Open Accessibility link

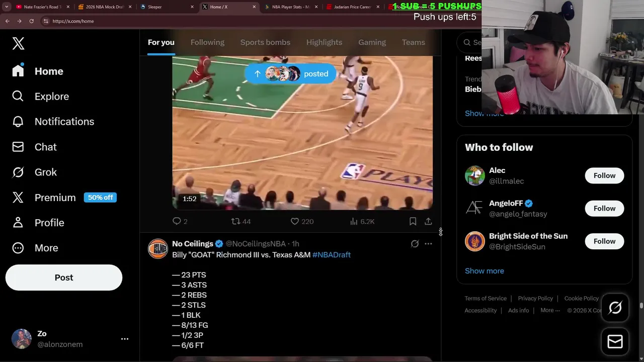pos(480,311)
